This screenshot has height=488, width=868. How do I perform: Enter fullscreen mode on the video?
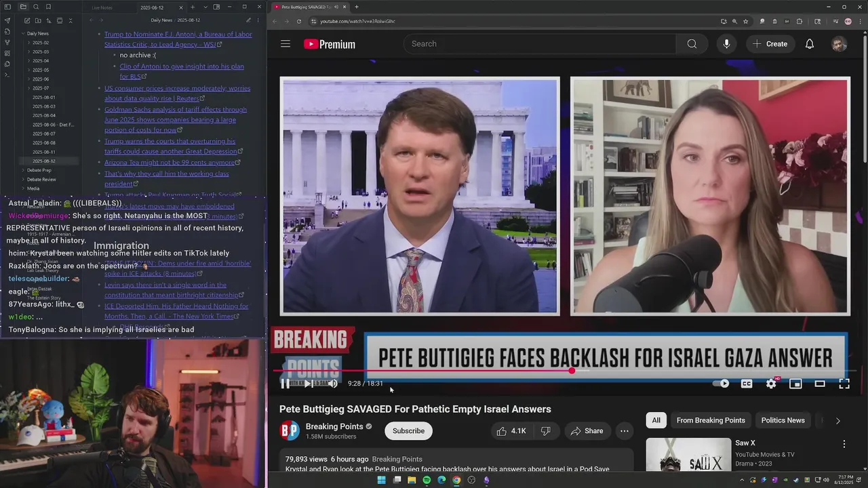[x=844, y=384]
